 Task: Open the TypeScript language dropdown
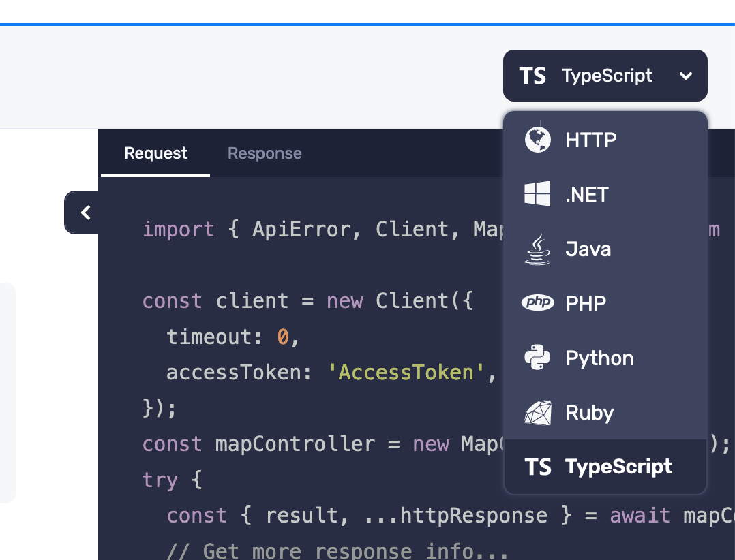(x=605, y=76)
